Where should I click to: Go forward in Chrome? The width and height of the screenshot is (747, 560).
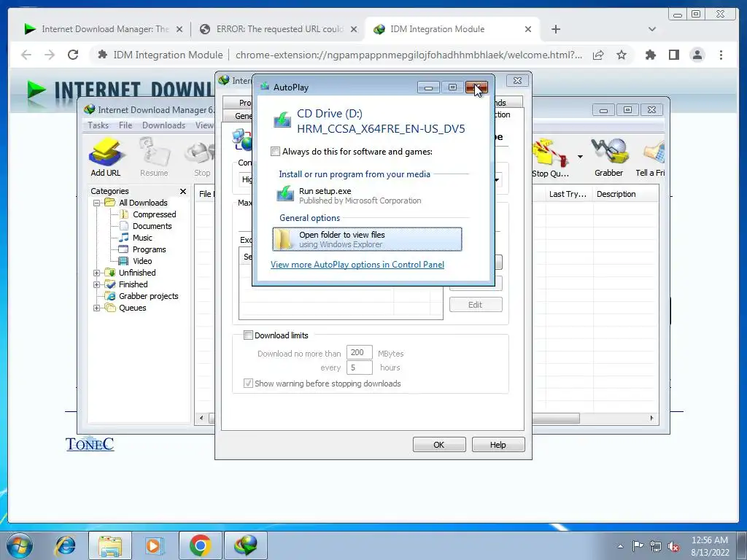pyautogui.click(x=50, y=55)
